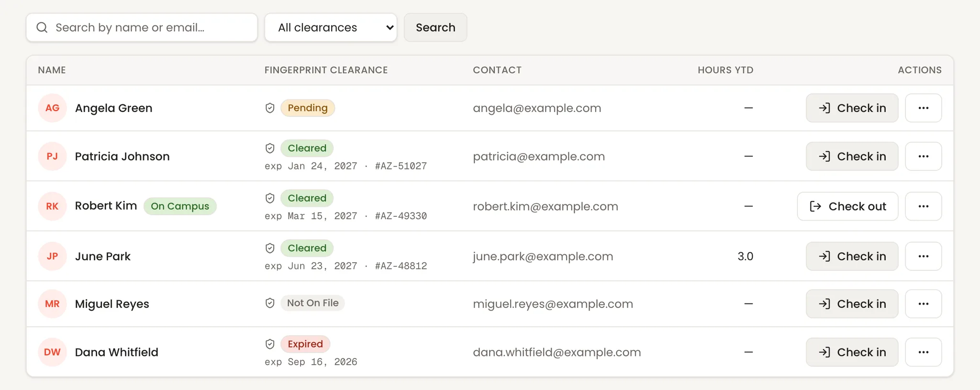The width and height of the screenshot is (980, 390).
Task: Click the On Campus status badge
Action: tap(180, 206)
